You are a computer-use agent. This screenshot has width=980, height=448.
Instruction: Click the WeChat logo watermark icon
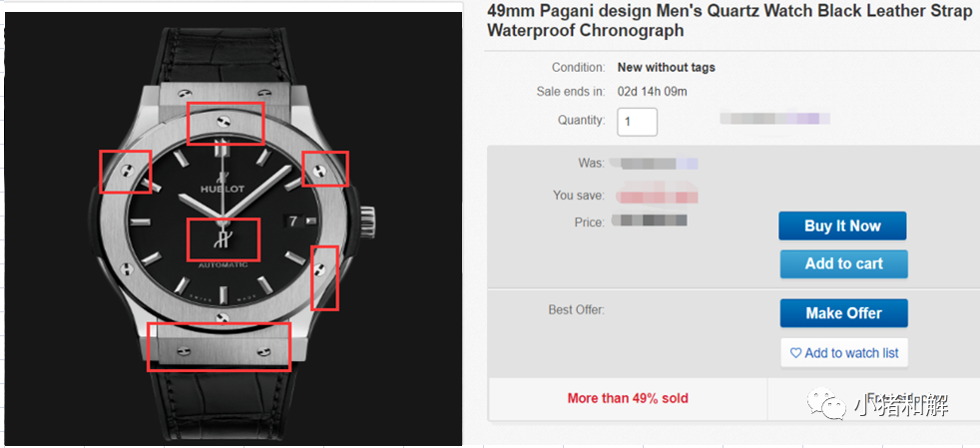tap(826, 404)
